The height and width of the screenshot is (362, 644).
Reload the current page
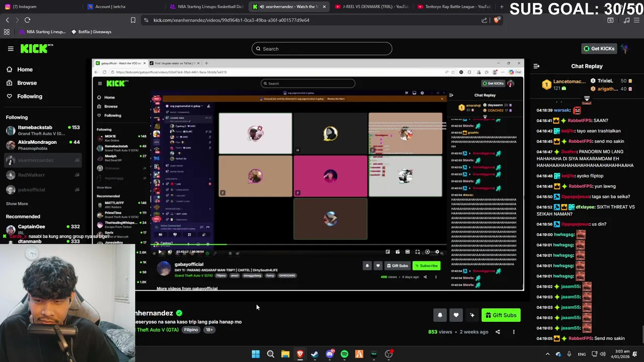coord(27,20)
